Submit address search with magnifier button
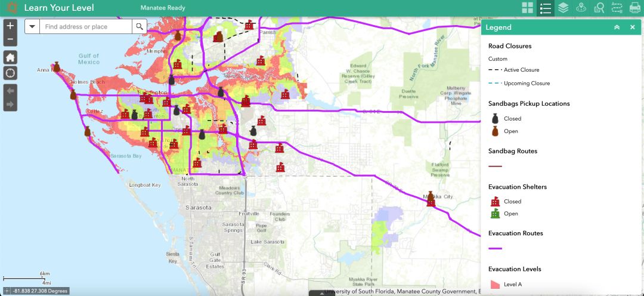 (140, 27)
